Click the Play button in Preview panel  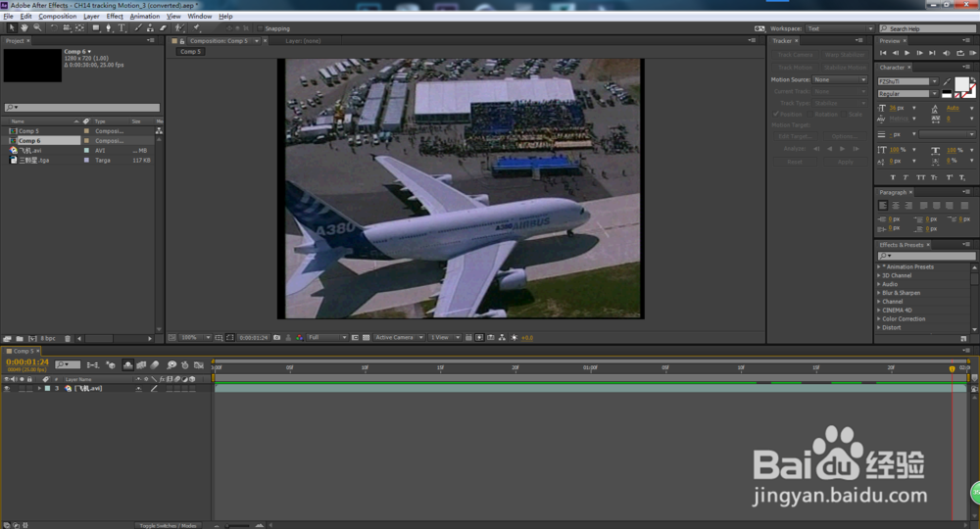(x=906, y=53)
